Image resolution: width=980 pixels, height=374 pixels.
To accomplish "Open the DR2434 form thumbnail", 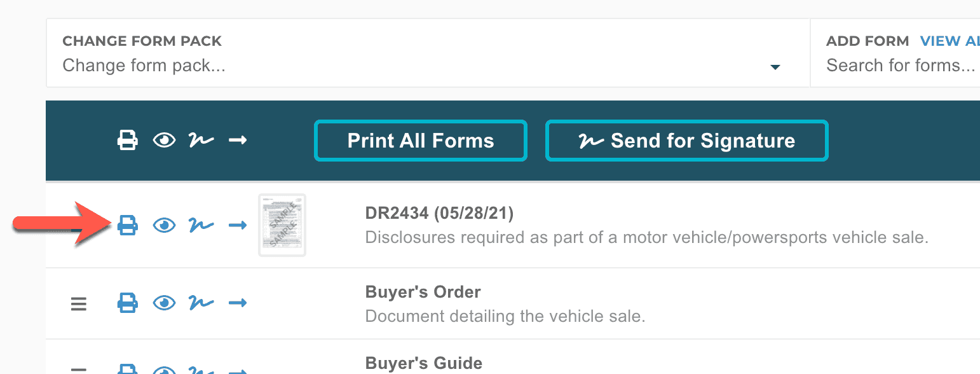I will [x=282, y=225].
